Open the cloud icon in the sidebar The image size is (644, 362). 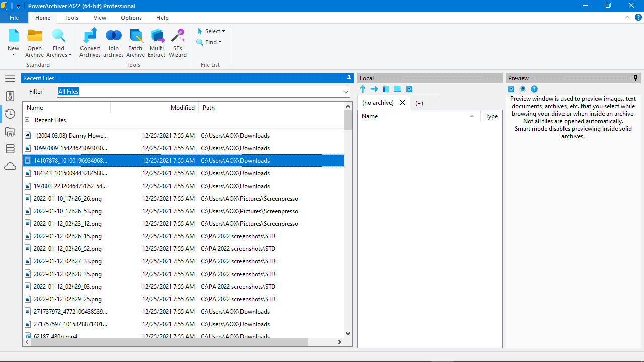click(x=10, y=166)
